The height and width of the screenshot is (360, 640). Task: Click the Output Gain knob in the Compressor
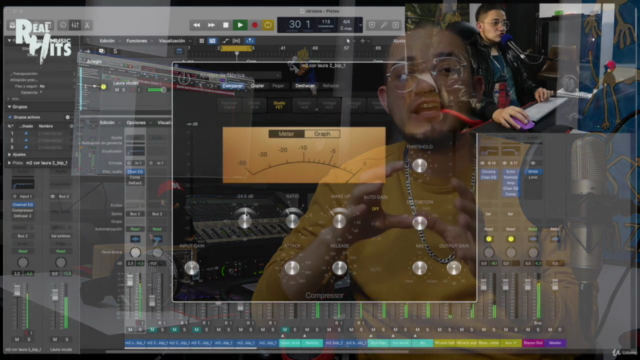tap(453, 268)
